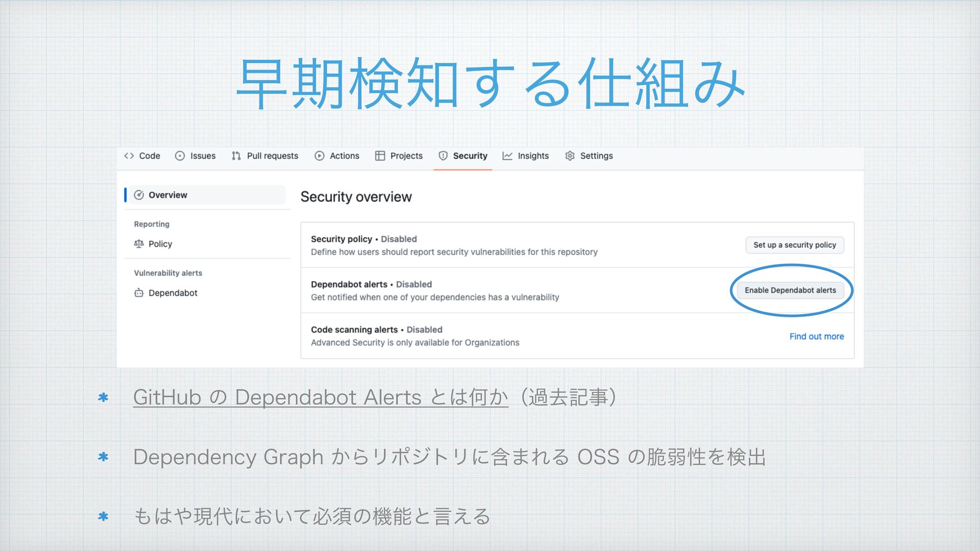980x551 pixels.
Task: Click the Settings gear icon
Action: tap(570, 156)
